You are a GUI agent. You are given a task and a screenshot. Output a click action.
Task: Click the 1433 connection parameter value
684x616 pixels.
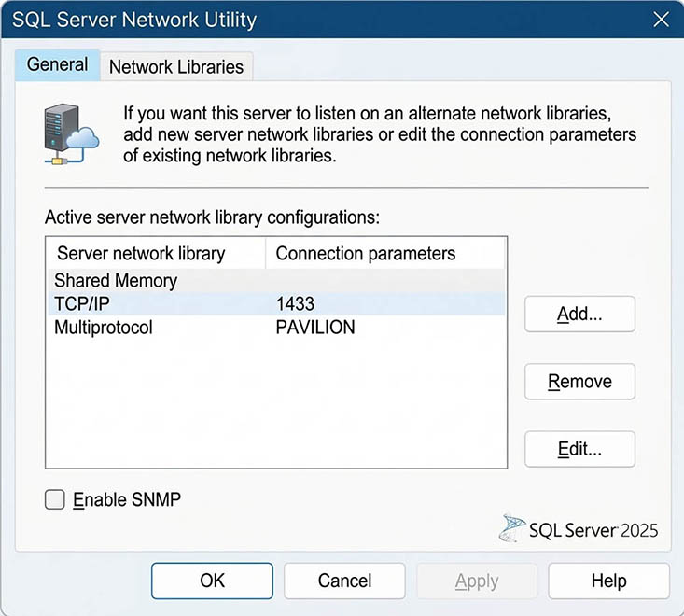click(x=295, y=303)
